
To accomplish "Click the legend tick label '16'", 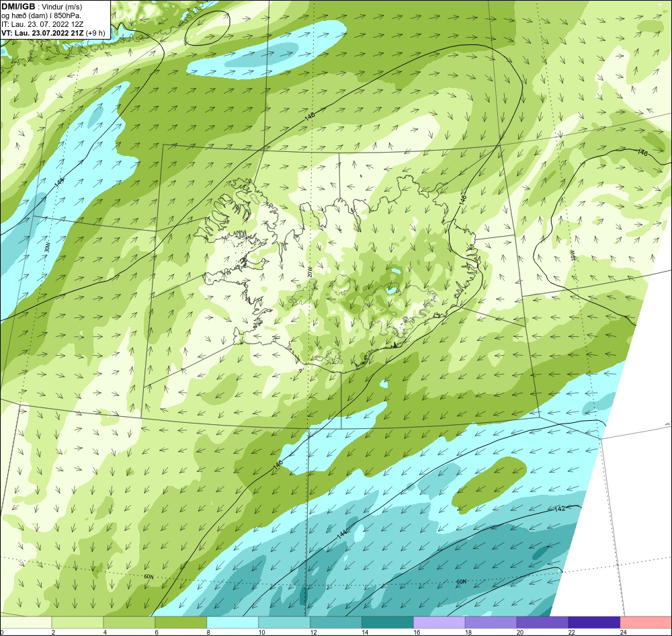I will (x=417, y=632).
